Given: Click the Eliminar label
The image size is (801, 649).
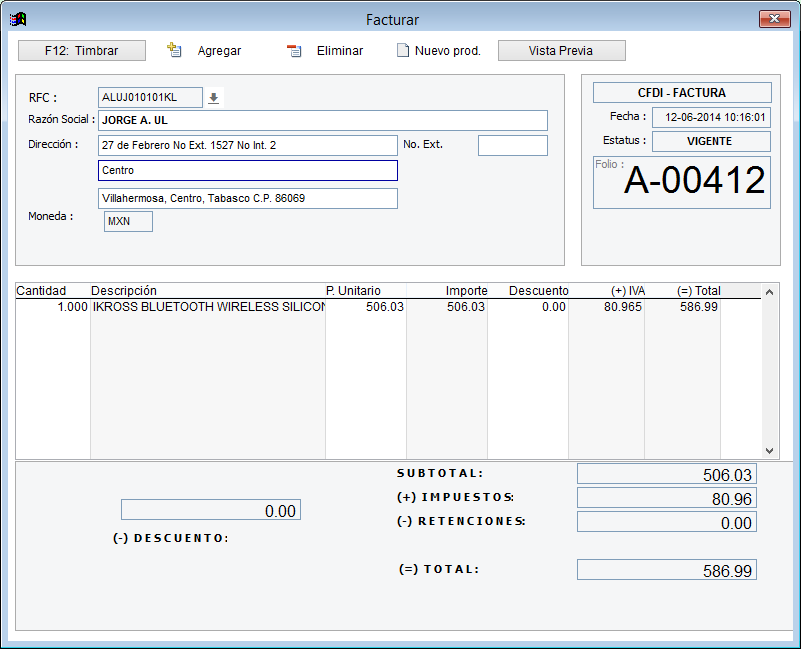Looking at the screenshot, I should click(340, 51).
